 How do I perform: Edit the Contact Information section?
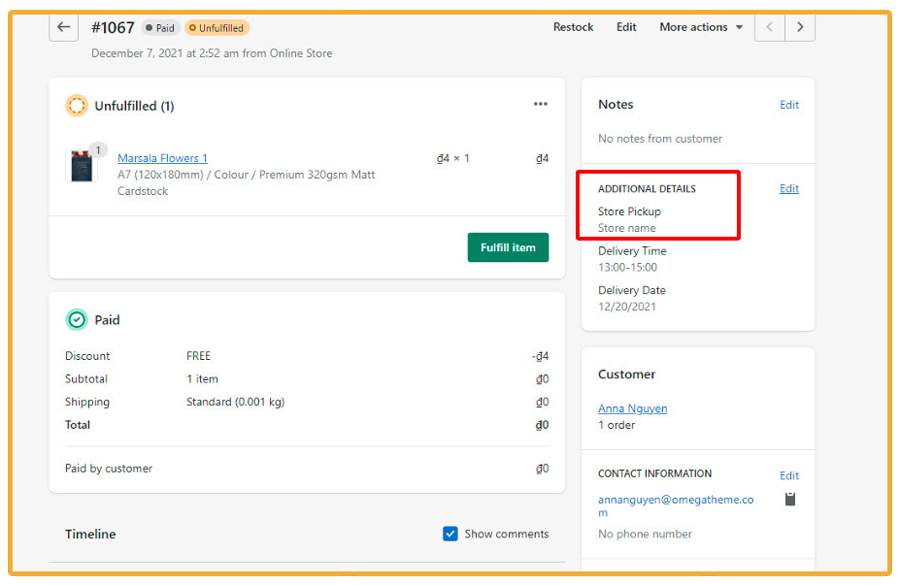coord(789,476)
